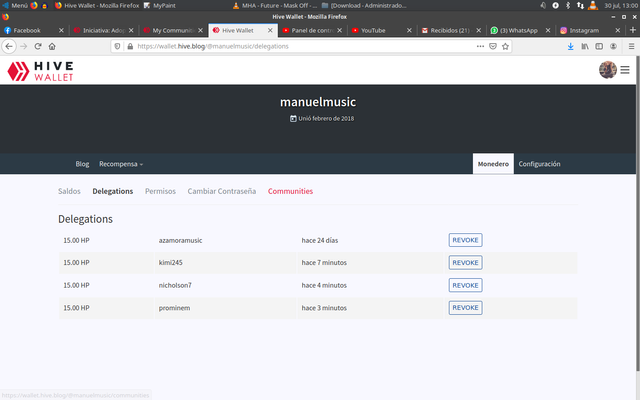Revoke the delegation to kimi245
640x400 pixels.
465,263
